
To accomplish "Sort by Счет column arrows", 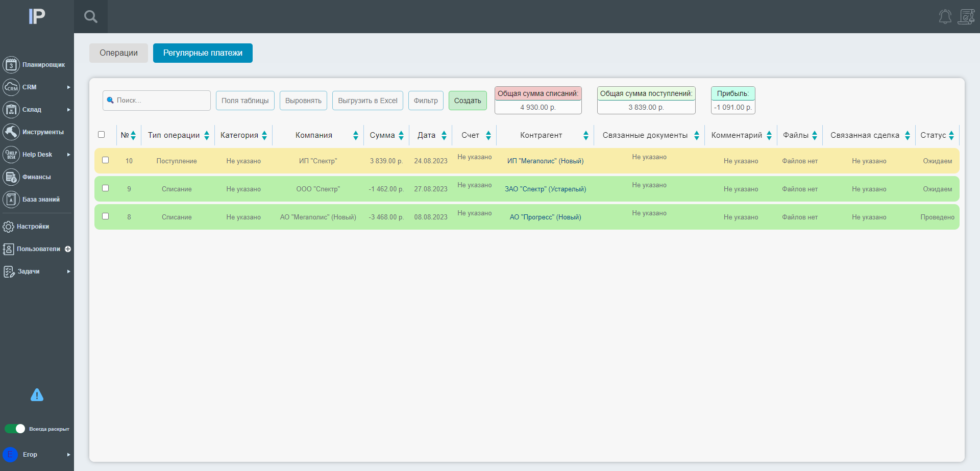I will 488,135.
